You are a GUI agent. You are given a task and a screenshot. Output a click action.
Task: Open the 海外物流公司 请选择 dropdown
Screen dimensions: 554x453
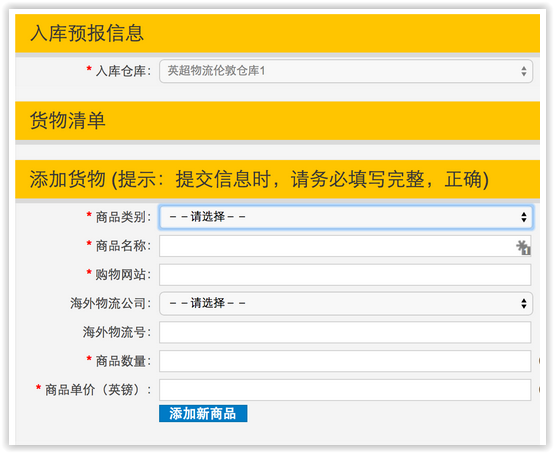346,303
